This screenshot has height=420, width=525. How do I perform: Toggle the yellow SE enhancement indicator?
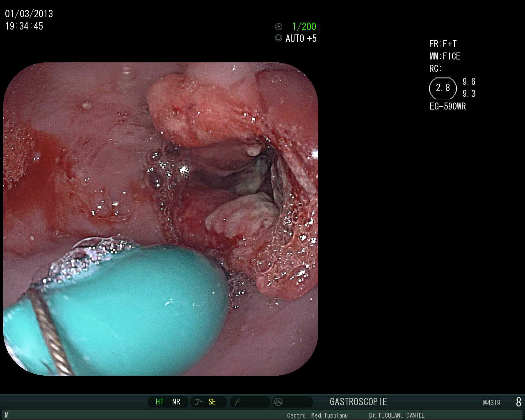tap(212, 402)
